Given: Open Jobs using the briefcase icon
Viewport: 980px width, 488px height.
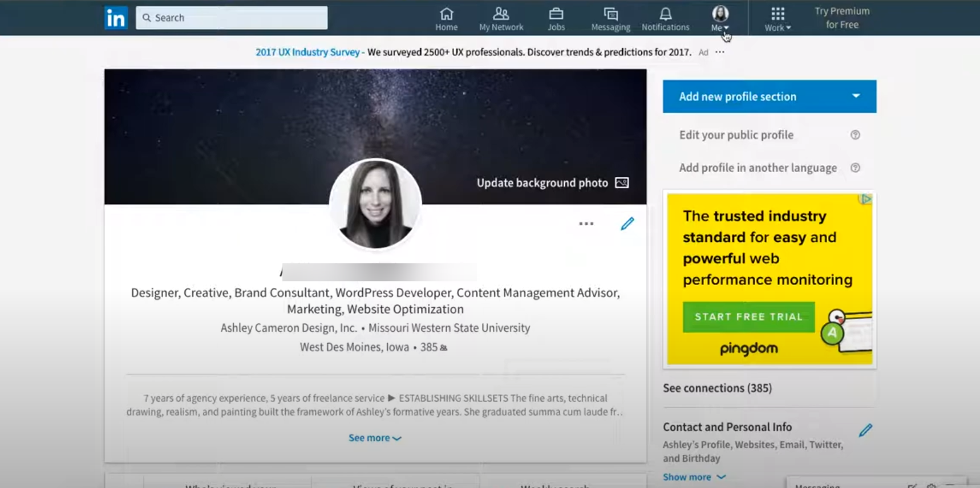Looking at the screenshot, I should coord(556,18).
